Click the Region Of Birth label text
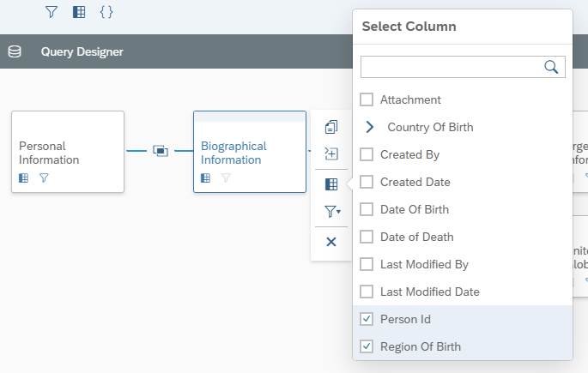Viewport: 588px width, 373px height. pos(421,346)
